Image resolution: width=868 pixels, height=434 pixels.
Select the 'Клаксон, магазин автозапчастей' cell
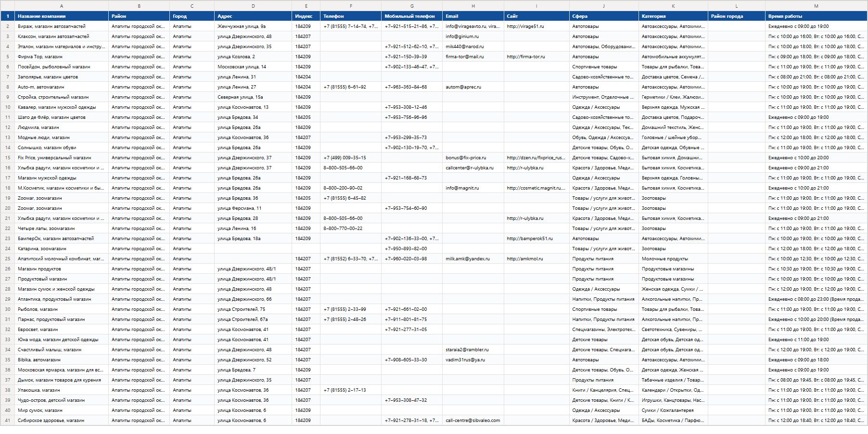tap(62, 37)
